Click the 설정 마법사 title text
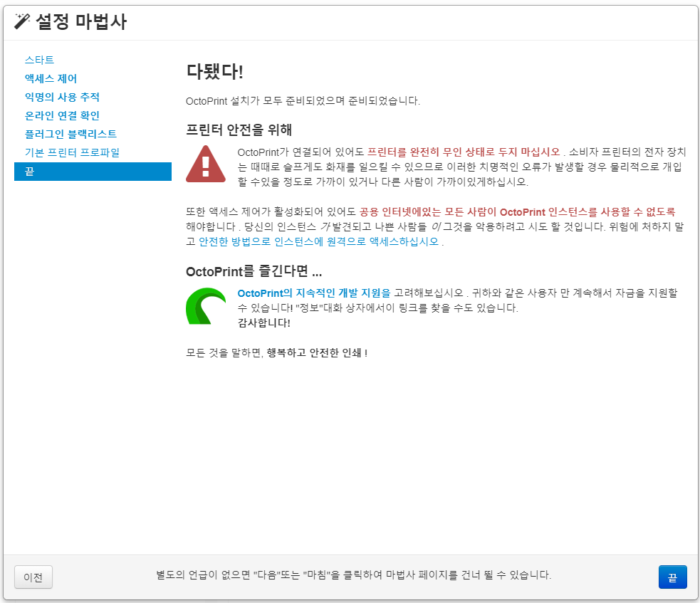This screenshot has height=603, width=700. coord(81,21)
